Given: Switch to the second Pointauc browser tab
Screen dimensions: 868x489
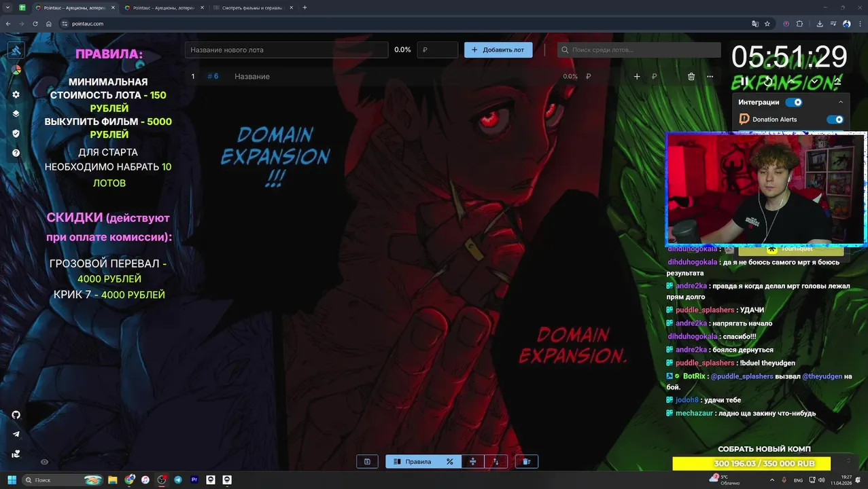Looking at the screenshot, I should [x=163, y=7].
